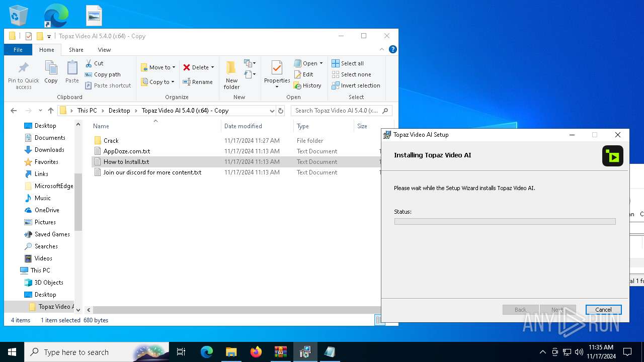Screen dimensions: 644x362
Task: Open the Recent locations dropdown arrow
Action: [x=40, y=111]
